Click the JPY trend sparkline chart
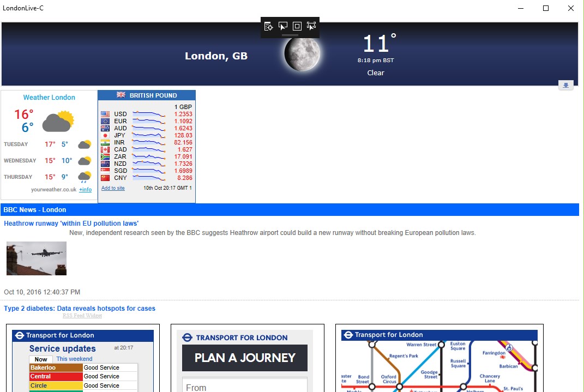 coord(149,135)
